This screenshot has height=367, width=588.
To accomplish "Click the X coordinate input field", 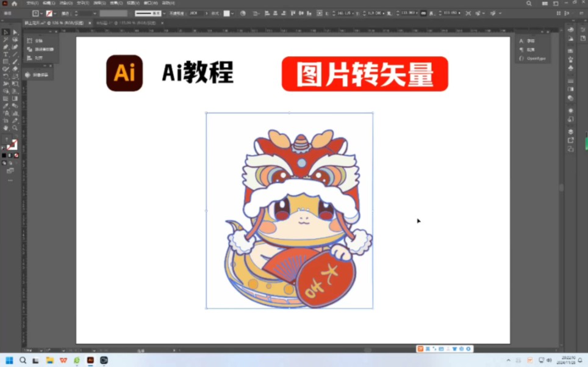I will click(x=343, y=13).
